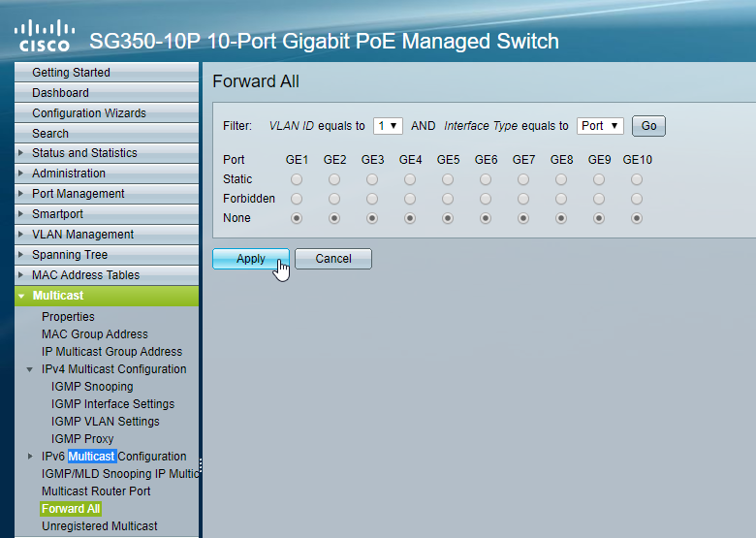The width and height of the screenshot is (756, 538).
Task: Click the Cisco logo
Action: [x=45, y=36]
